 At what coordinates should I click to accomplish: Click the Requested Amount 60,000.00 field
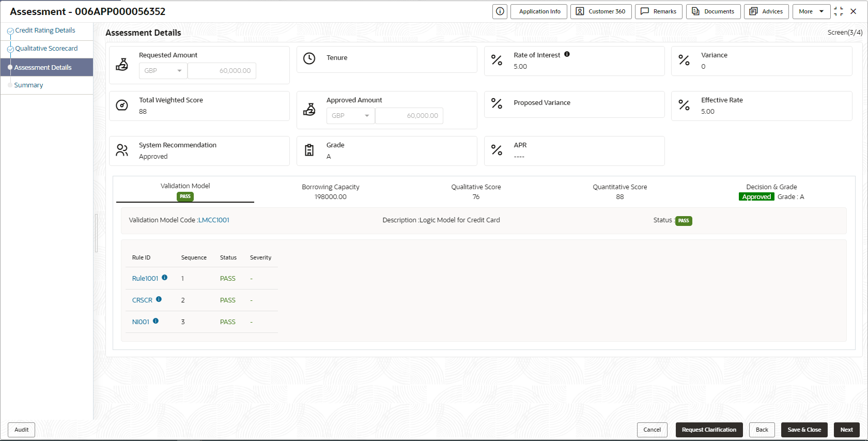[x=222, y=71]
